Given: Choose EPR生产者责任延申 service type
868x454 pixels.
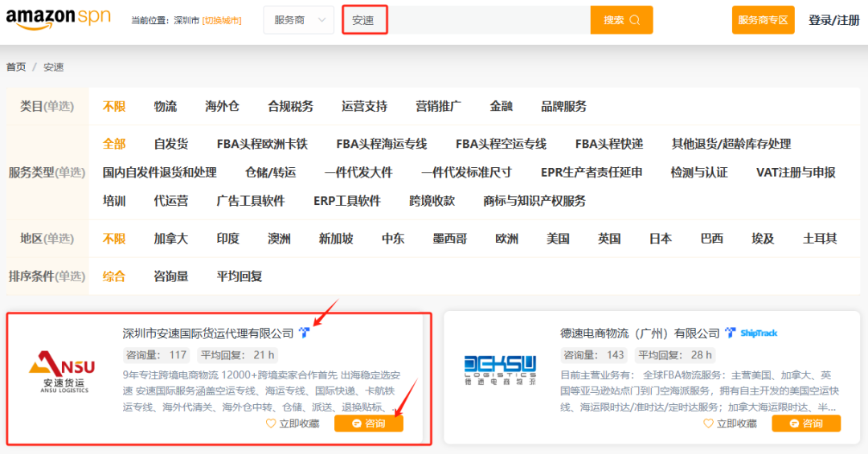Looking at the screenshot, I should point(592,172).
